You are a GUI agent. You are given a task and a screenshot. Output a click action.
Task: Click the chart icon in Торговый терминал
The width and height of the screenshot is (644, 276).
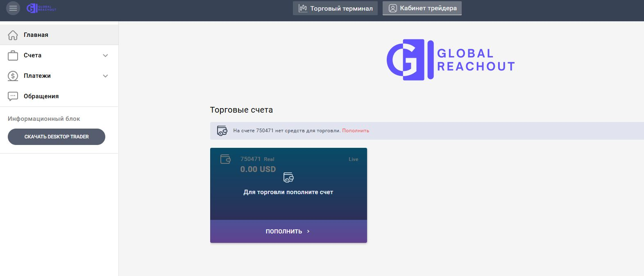tap(303, 8)
